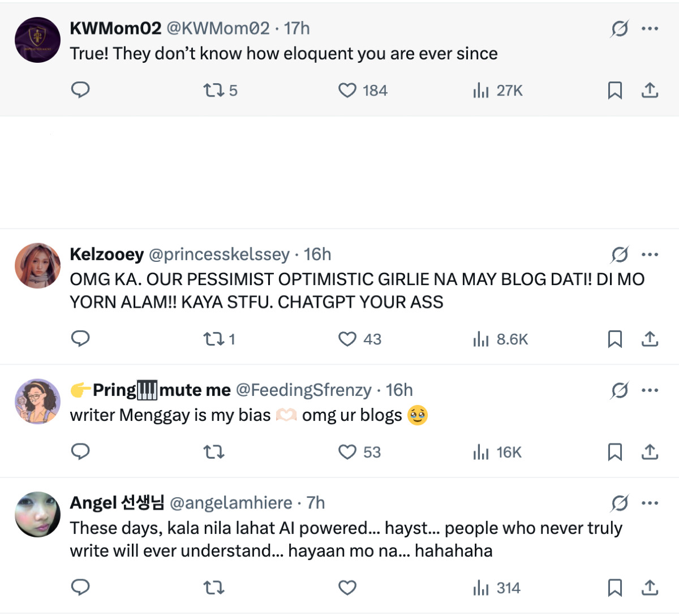Reply to KWMom02's tweet
The image size is (679, 616).
[80, 90]
